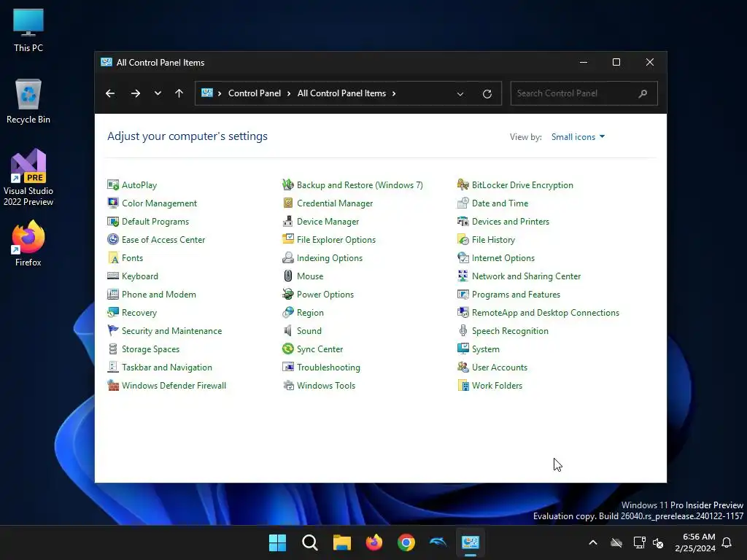Viewport: 747px width, 560px height.
Task: Select Visual Studio 2022 Preview desktop shortcut
Action: [x=28, y=177]
